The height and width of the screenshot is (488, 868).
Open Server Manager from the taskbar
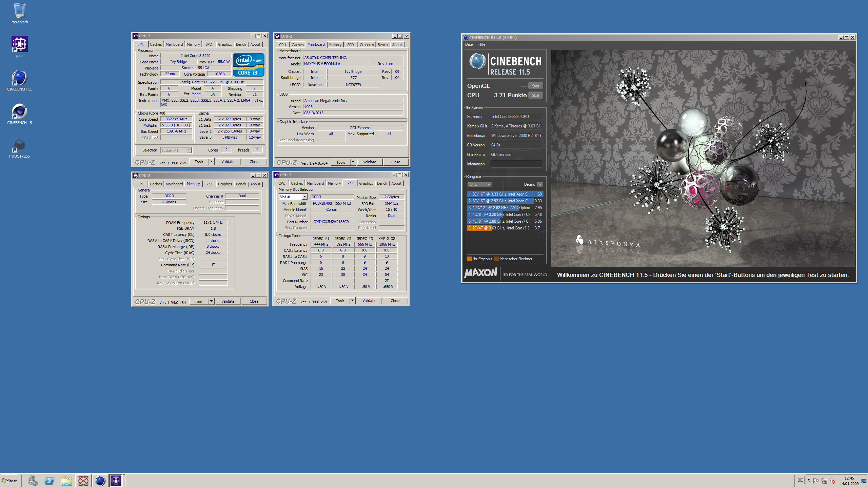pos(33,481)
